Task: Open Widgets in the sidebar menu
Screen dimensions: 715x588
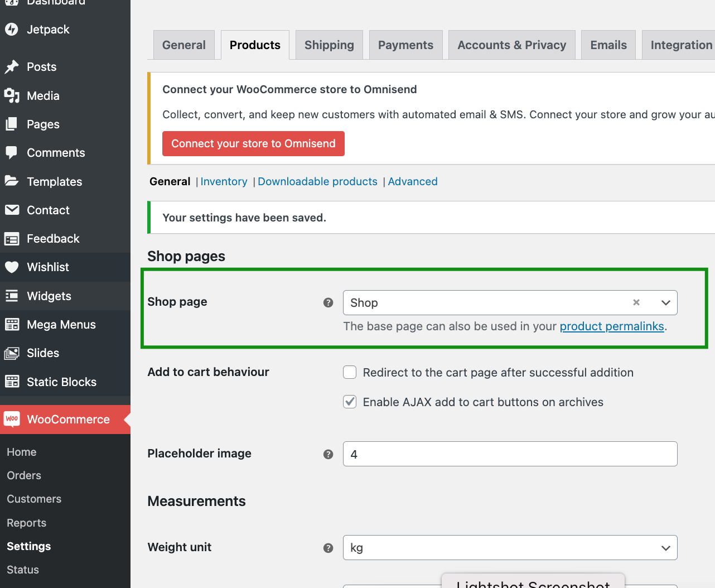Action: click(x=65, y=296)
